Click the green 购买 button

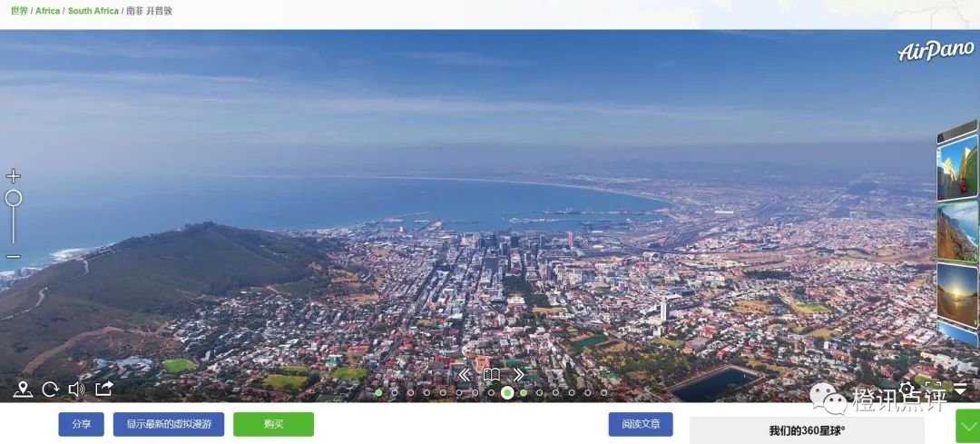pyautogui.click(x=274, y=424)
